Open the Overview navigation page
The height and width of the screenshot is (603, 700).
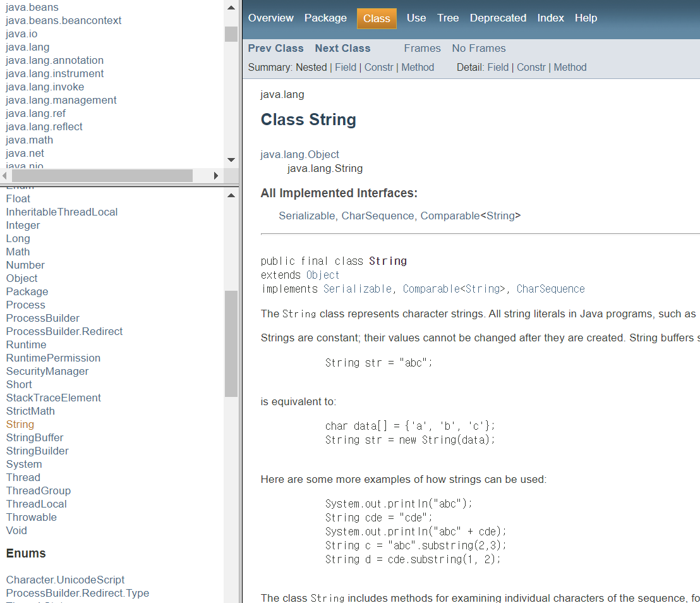(270, 18)
